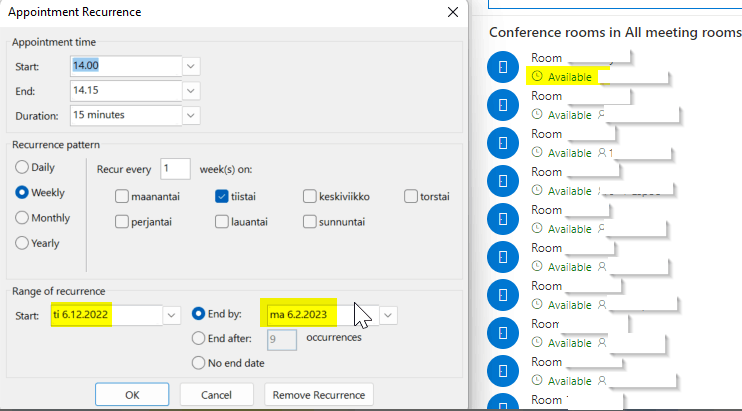Click the highlighted Available status text
The image size is (742, 411).
click(x=569, y=77)
